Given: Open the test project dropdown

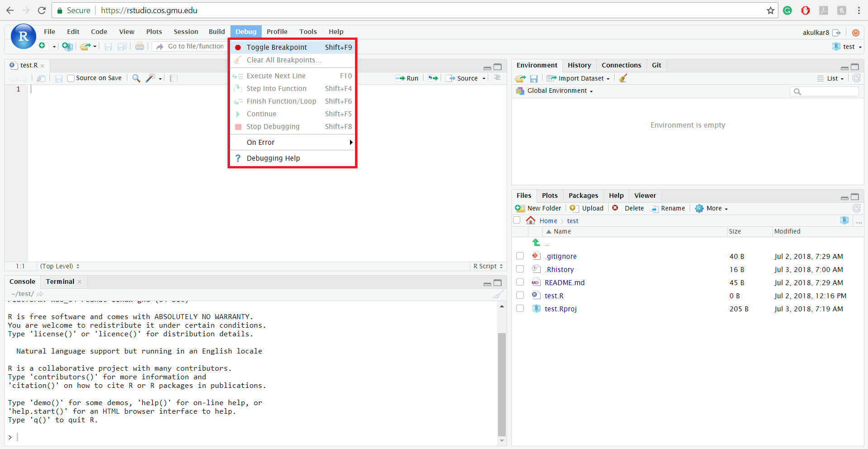Looking at the screenshot, I should [x=847, y=47].
